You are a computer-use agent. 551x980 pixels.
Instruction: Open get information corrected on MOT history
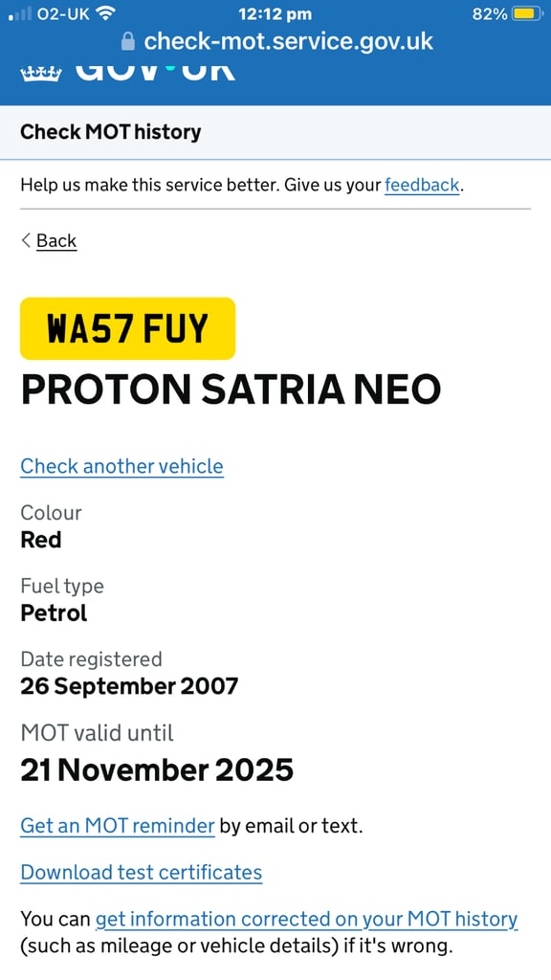306,919
